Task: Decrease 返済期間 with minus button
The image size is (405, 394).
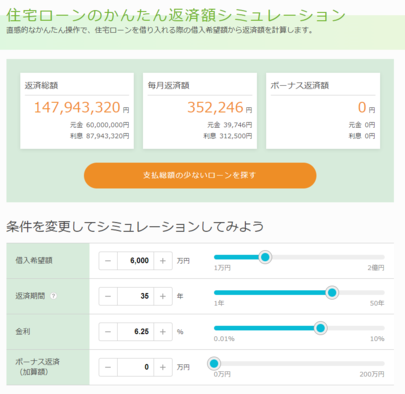Action: [x=108, y=296]
